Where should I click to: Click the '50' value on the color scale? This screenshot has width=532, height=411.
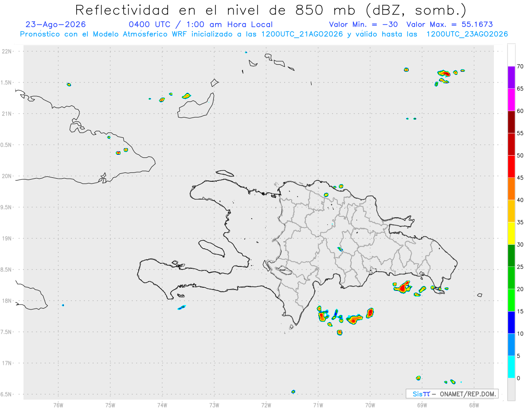(520, 156)
